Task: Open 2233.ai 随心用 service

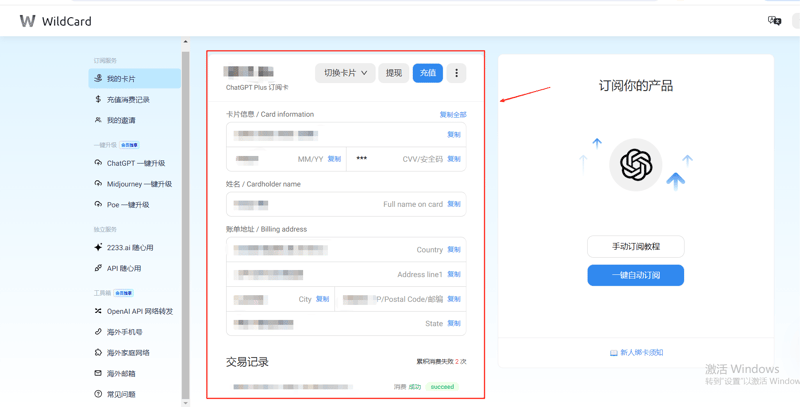Action: coord(130,247)
